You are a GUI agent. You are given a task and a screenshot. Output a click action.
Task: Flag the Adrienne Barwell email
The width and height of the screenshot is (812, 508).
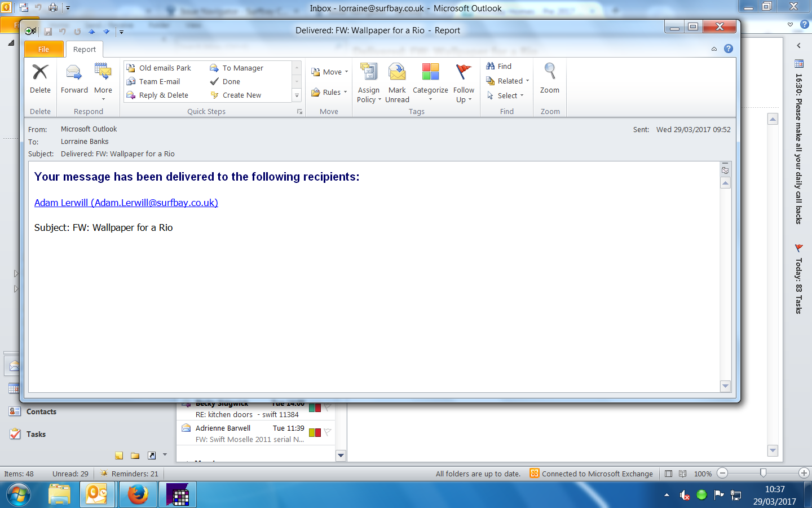(x=327, y=432)
